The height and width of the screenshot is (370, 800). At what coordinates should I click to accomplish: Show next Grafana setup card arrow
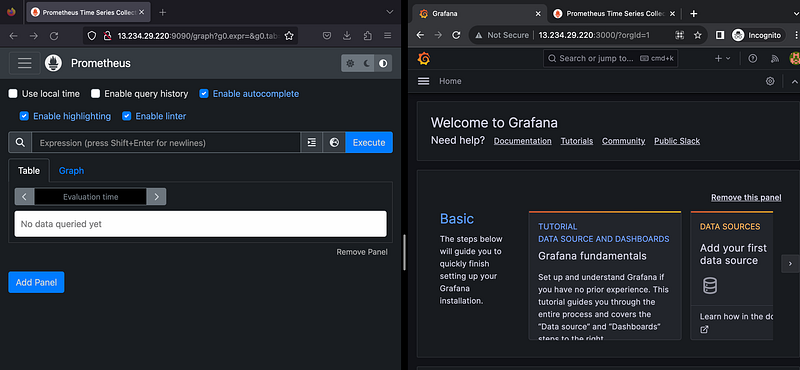(790, 264)
